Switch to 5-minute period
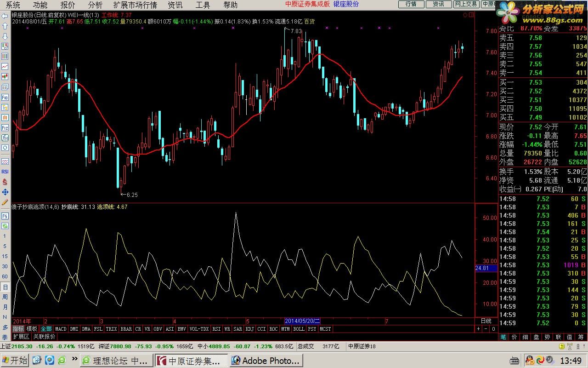 coord(5,246)
